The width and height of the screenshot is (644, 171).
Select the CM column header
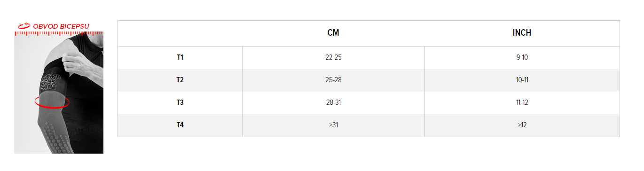[x=333, y=33]
